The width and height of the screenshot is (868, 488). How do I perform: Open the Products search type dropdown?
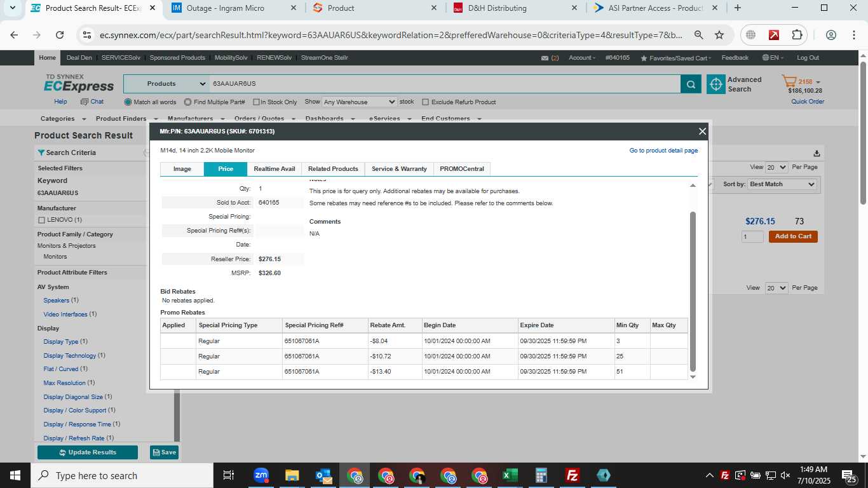166,84
